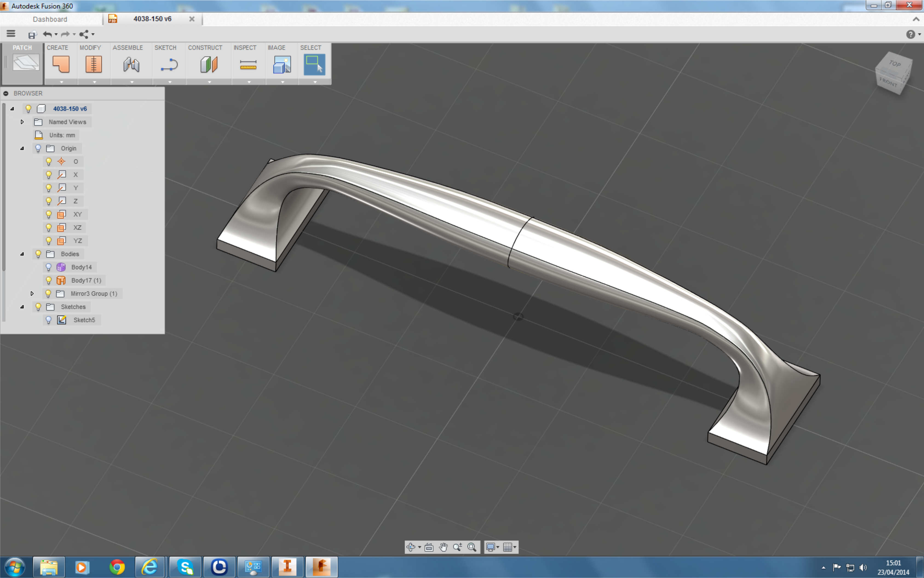Select the 4038-150 v6 document tab
Image resolution: width=924 pixels, height=578 pixels.
152,19
